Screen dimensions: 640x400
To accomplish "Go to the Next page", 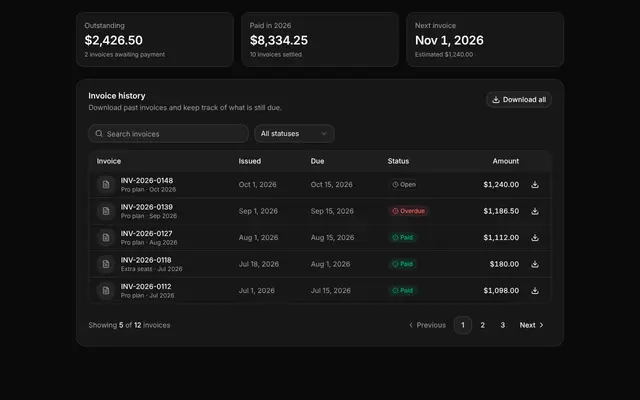I will click(531, 325).
